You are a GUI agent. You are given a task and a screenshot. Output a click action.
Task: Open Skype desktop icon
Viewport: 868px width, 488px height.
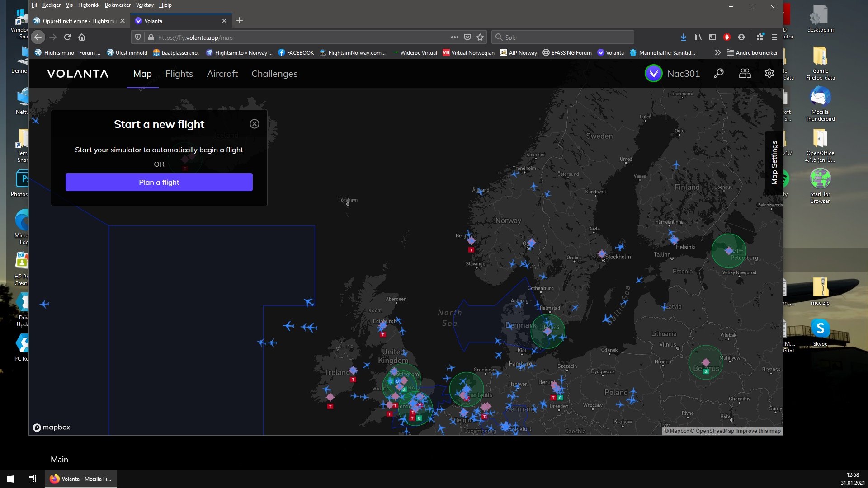(x=820, y=333)
